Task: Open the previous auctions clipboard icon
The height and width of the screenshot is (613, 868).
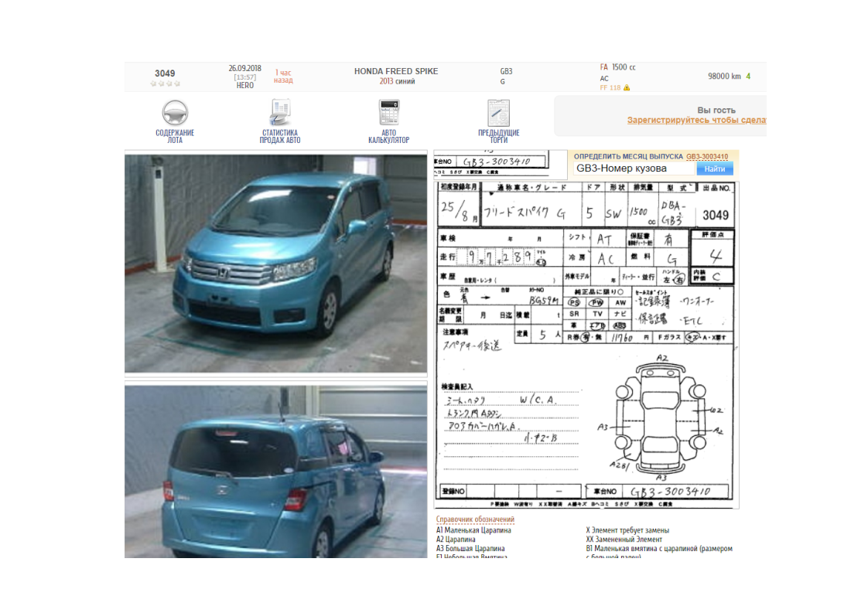Action: [498, 113]
